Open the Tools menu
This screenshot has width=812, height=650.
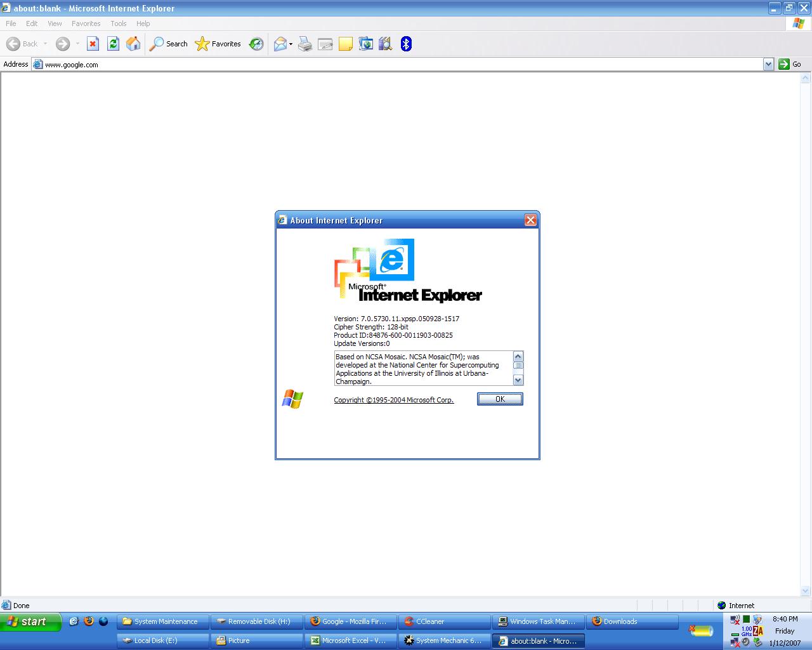click(118, 23)
